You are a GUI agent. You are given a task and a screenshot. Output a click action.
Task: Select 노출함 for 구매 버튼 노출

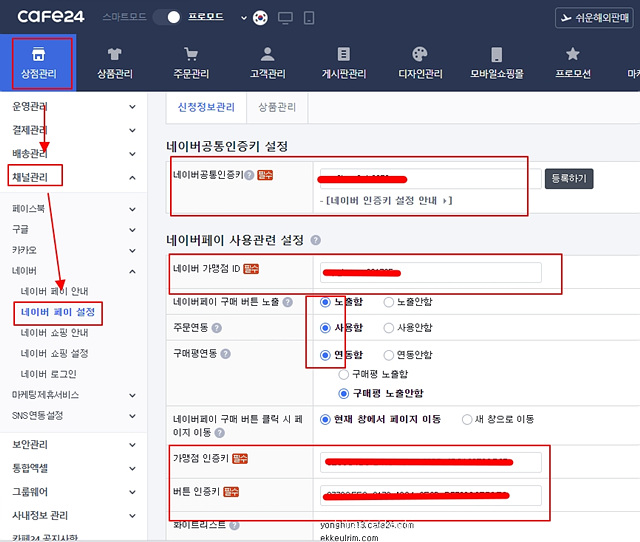[x=325, y=302]
